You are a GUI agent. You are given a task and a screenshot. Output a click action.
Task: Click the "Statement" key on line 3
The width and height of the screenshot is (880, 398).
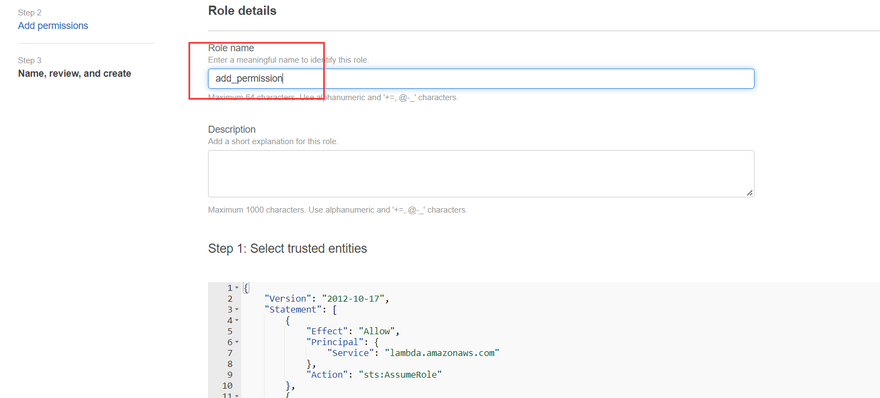[293, 309]
